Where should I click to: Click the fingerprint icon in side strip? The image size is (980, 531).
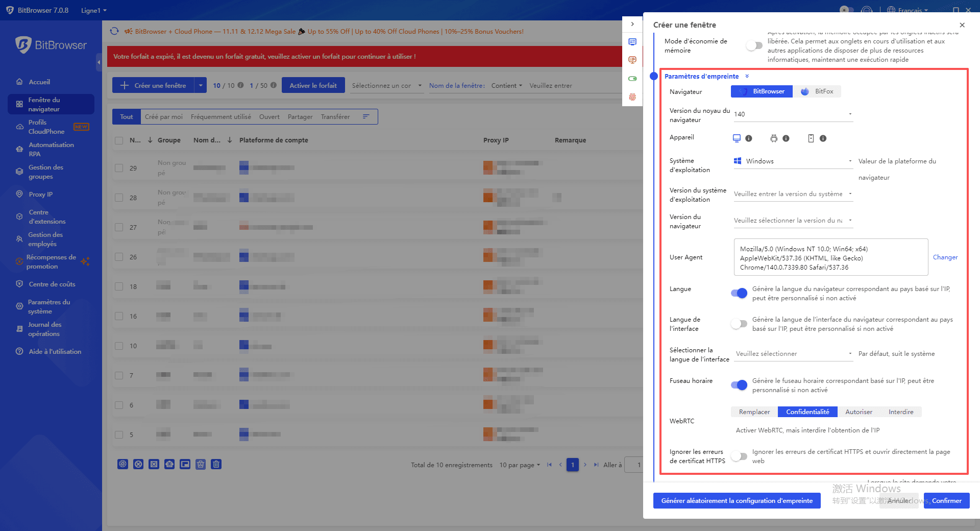632,97
